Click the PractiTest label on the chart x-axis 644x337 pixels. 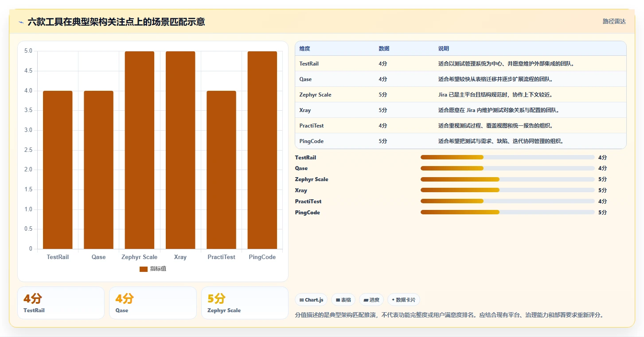point(221,257)
